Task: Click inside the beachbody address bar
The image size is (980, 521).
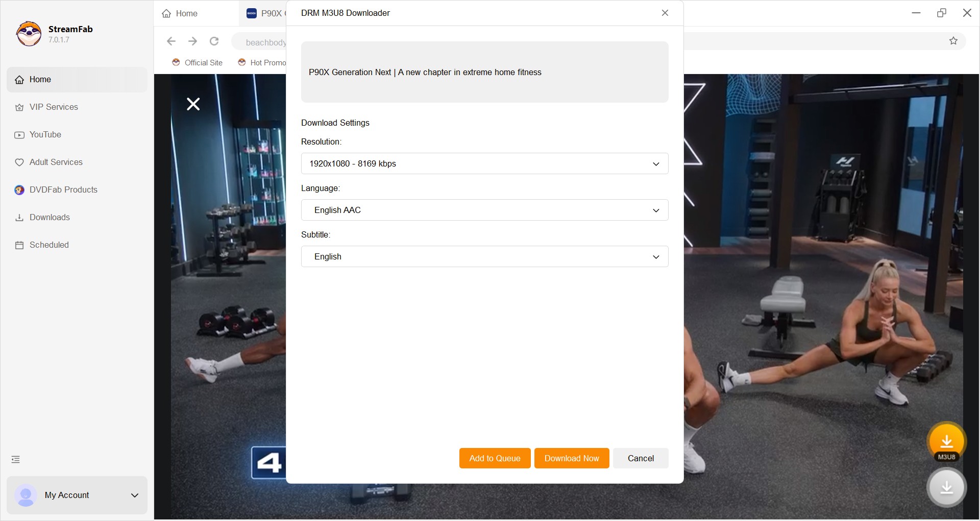Action: click(265, 42)
